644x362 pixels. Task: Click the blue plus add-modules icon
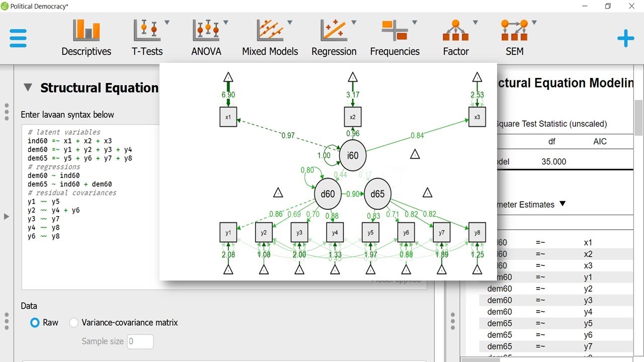tap(625, 39)
